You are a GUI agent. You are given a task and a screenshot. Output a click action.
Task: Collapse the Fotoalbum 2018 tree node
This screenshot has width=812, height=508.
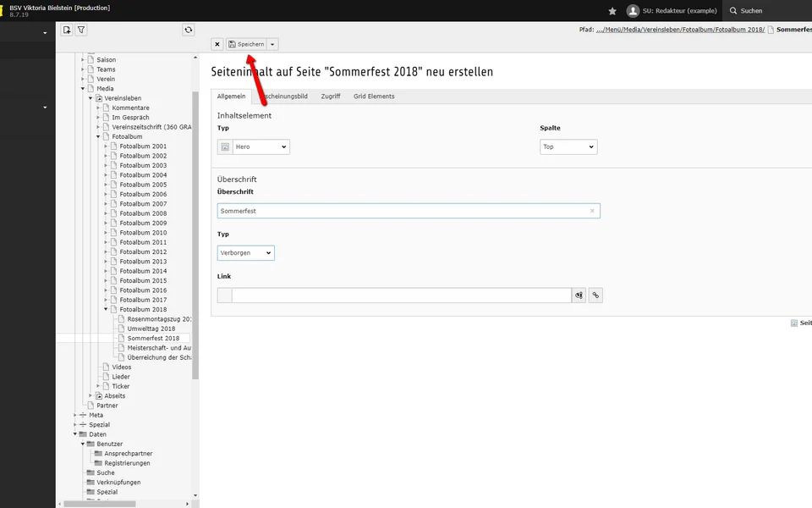(106, 310)
